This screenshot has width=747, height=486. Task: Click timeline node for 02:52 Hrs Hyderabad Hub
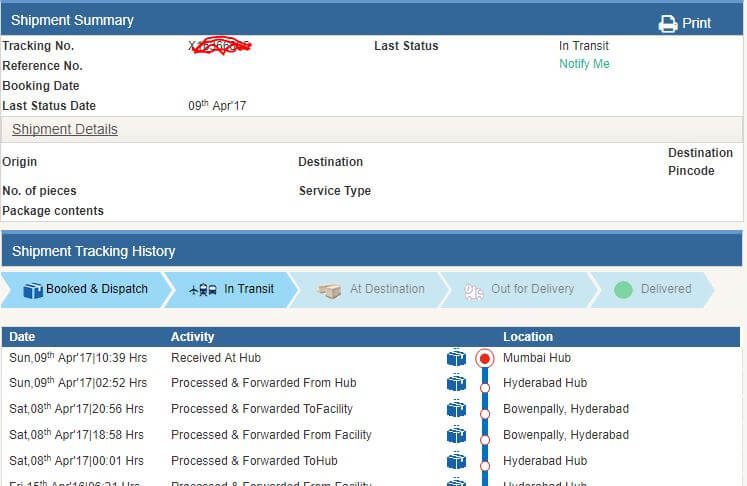click(485, 388)
